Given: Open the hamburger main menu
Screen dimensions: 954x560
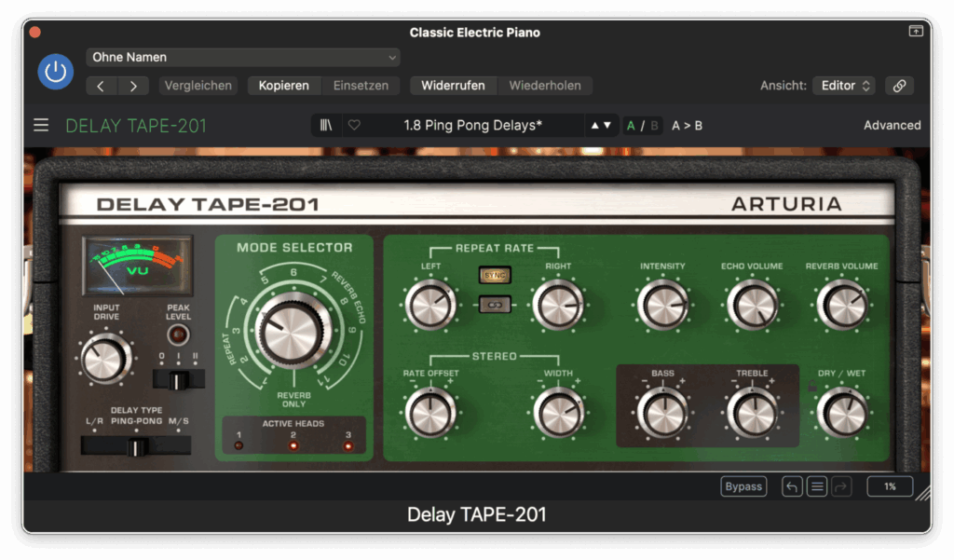Looking at the screenshot, I should click(41, 125).
